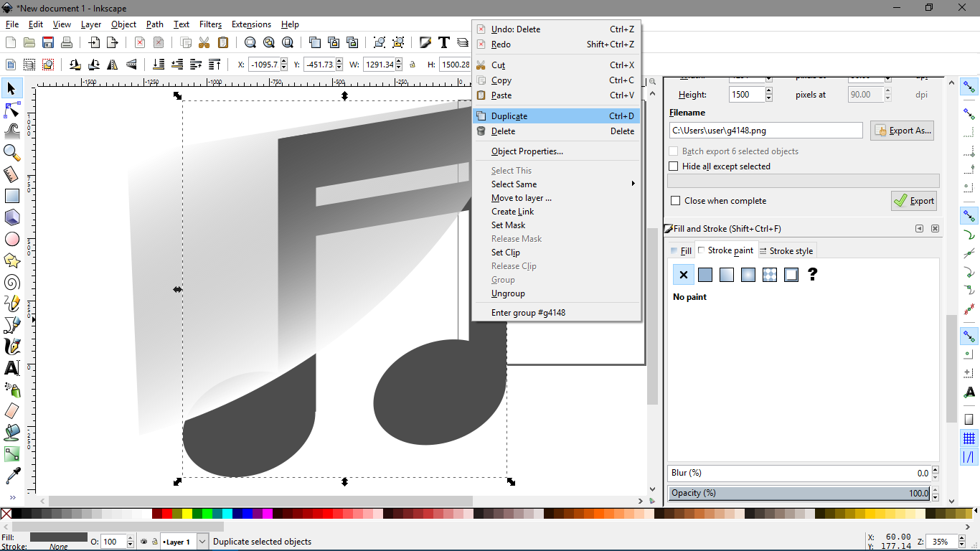This screenshot has height=551, width=980.
Task: Choose Ungroup from context menu
Action: (556, 293)
